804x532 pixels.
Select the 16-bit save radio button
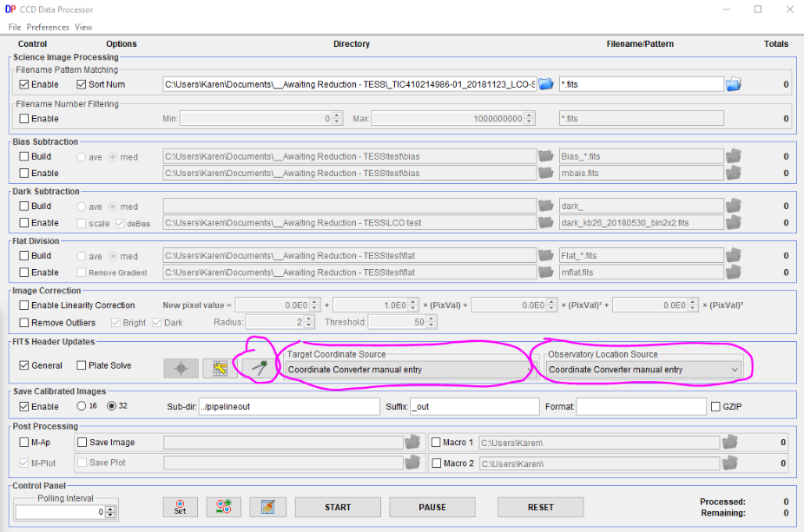pyautogui.click(x=82, y=406)
